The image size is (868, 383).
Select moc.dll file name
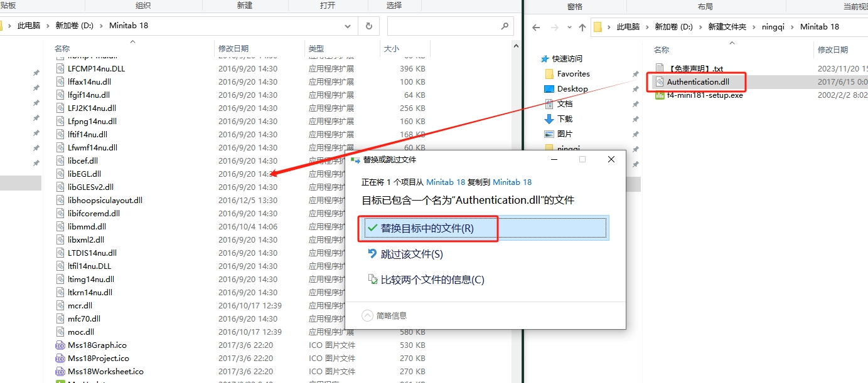click(81, 332)
